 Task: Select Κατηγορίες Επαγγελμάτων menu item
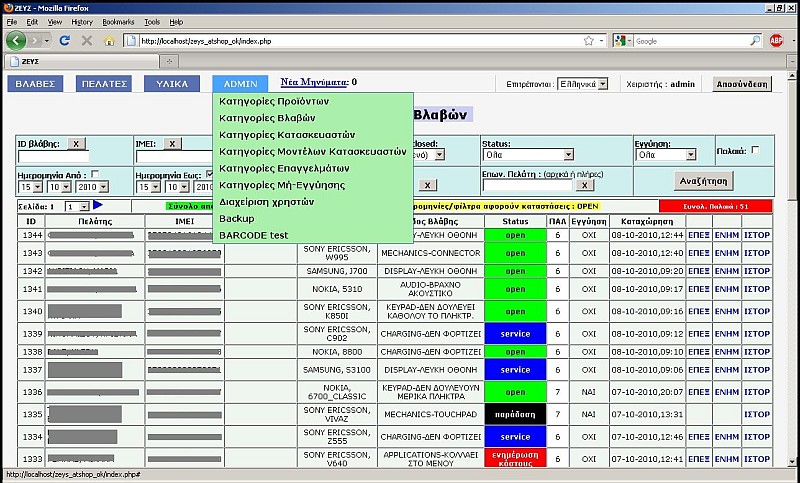[x=284, y=168]
